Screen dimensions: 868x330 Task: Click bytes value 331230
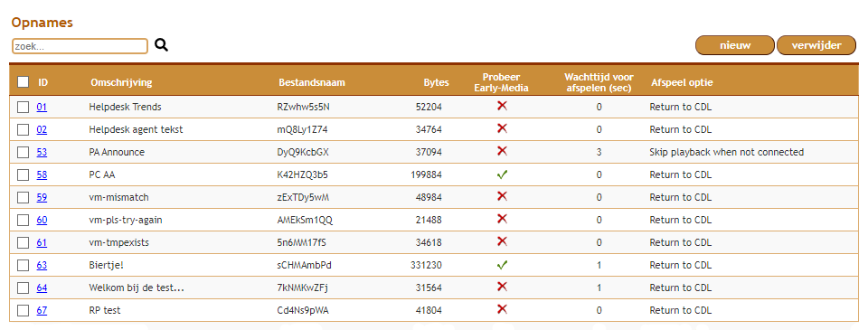[x=426, y=265]
